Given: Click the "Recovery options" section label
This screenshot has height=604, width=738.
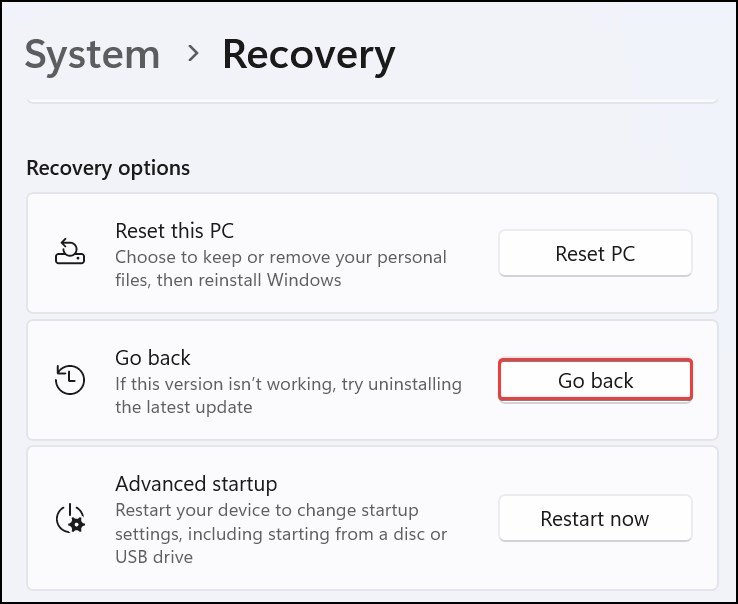Looking at the screenshot, I should [108, 168].
